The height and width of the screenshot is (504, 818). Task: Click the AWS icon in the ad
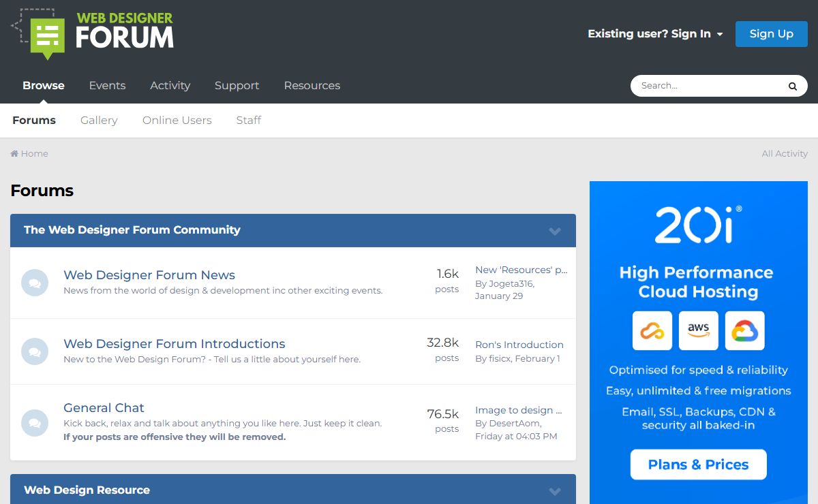click(x=698, y=330)
